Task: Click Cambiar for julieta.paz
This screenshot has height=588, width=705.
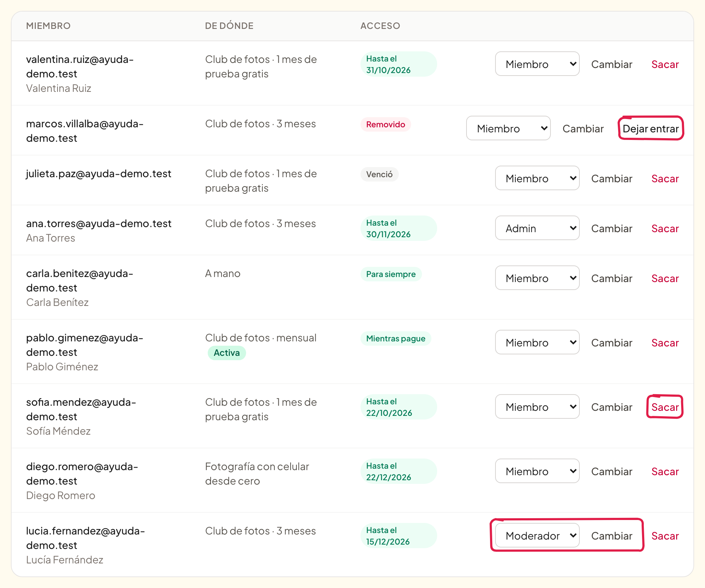Action: coord(612,179)
